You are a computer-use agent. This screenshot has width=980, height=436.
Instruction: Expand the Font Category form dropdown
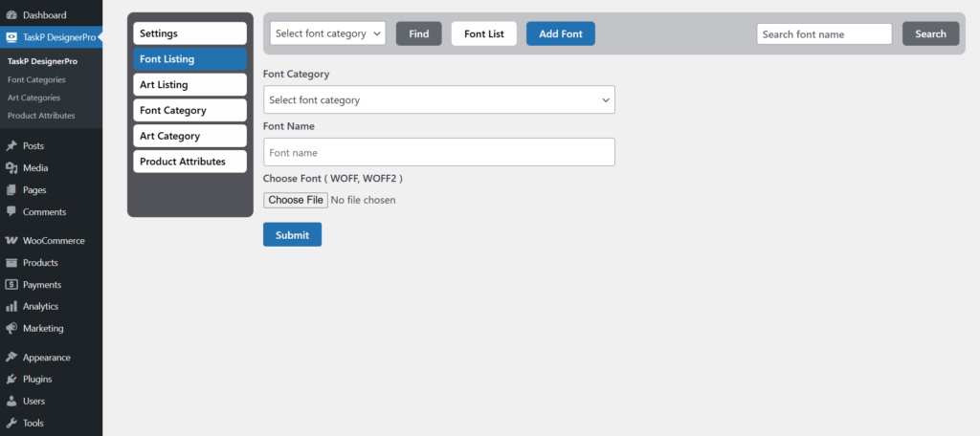[x=438, y=100]
